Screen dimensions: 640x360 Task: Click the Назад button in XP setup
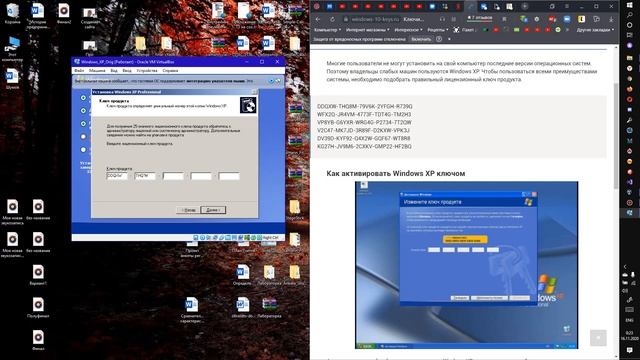pyautogui.click(x=188, y=210)
